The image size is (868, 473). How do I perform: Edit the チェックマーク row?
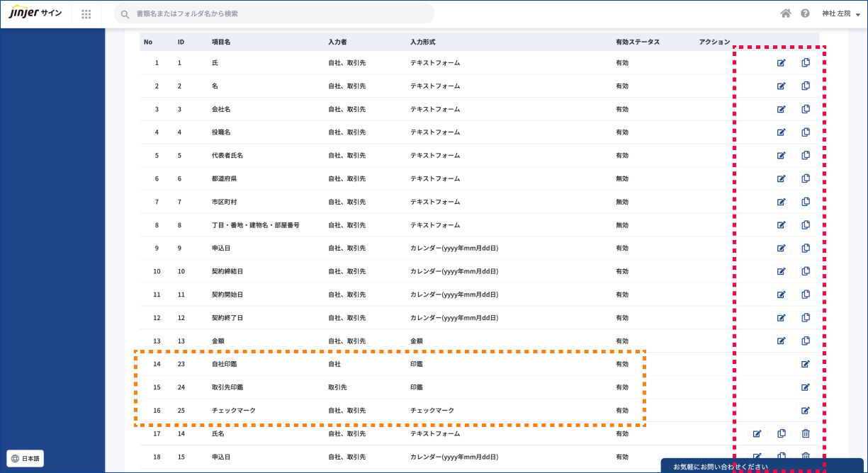click(x=805, y=410)
